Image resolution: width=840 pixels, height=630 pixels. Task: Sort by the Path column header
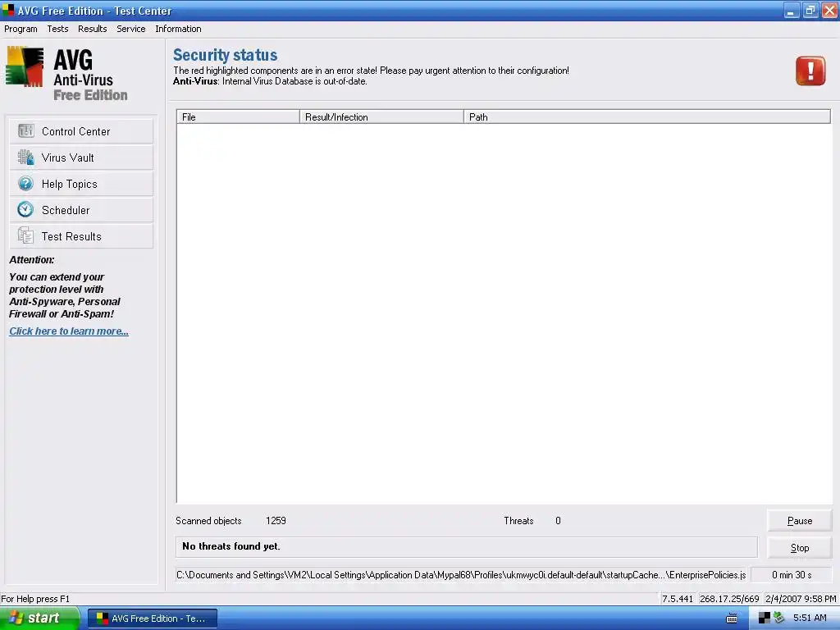pos(647,116)
